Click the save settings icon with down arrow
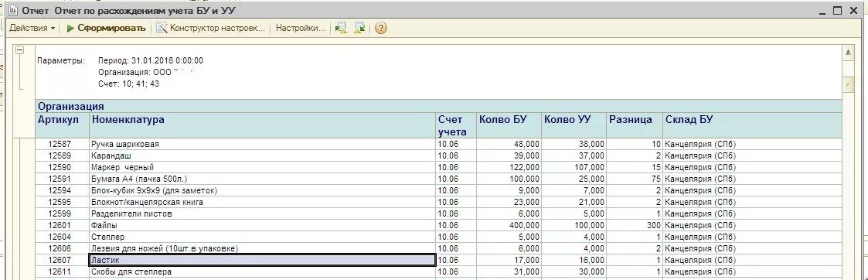This screenshot has width=868, height=280. 360,29
